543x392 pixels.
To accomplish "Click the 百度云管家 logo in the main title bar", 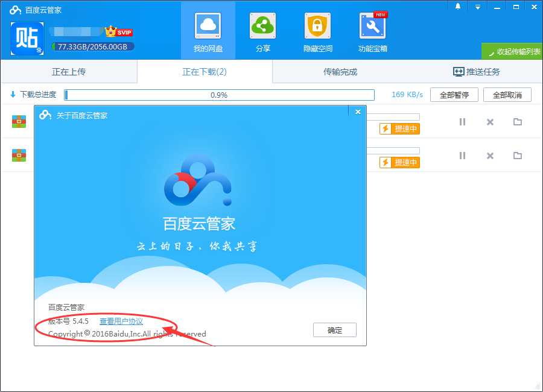I will [x=16, y=10].
